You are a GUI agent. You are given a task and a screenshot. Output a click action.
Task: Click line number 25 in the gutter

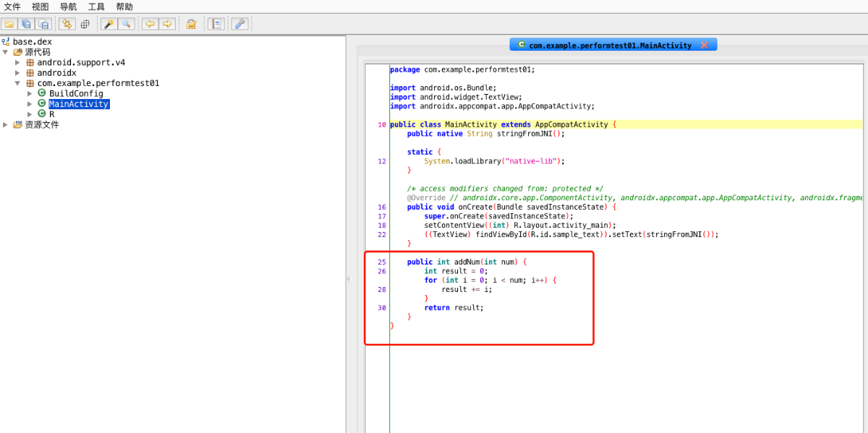(x=382, y=262)
